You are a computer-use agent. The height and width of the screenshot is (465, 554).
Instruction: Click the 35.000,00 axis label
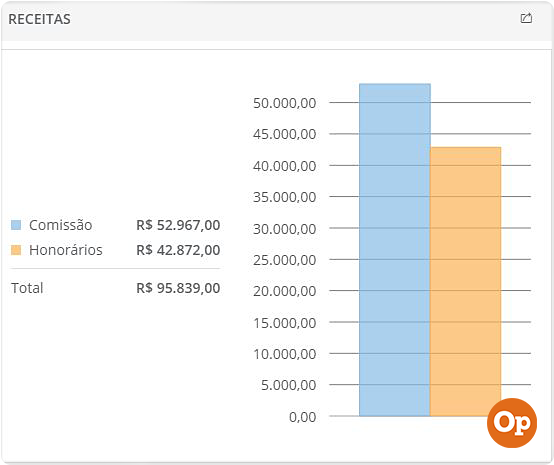coord(284,197)
